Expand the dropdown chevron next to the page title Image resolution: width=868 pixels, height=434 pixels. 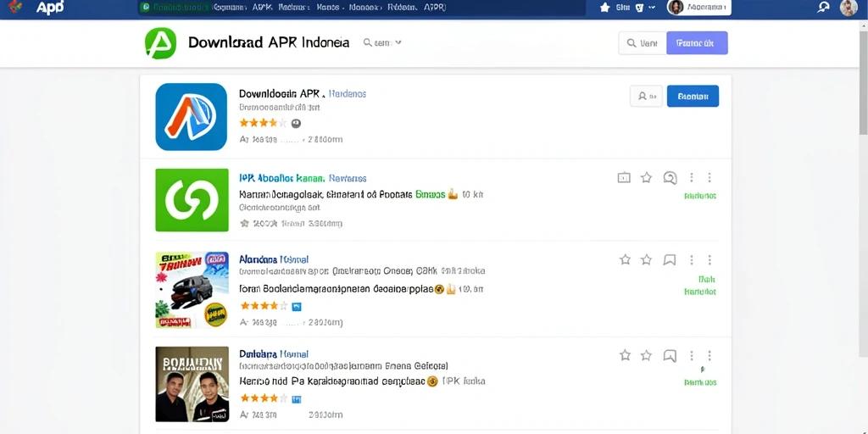pos(398,42)
